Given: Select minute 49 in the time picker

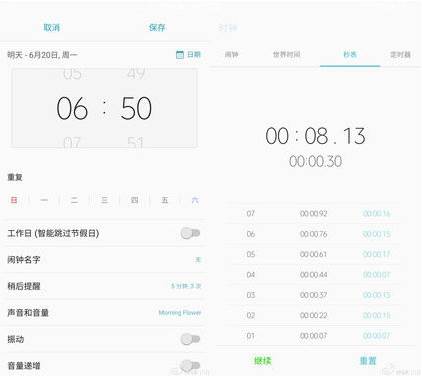Looking at the screenshot, I should [136, 73].
